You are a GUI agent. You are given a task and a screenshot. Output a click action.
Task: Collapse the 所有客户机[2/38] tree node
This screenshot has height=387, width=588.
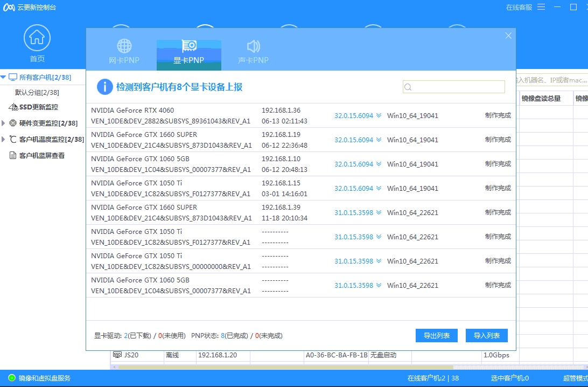3,77
